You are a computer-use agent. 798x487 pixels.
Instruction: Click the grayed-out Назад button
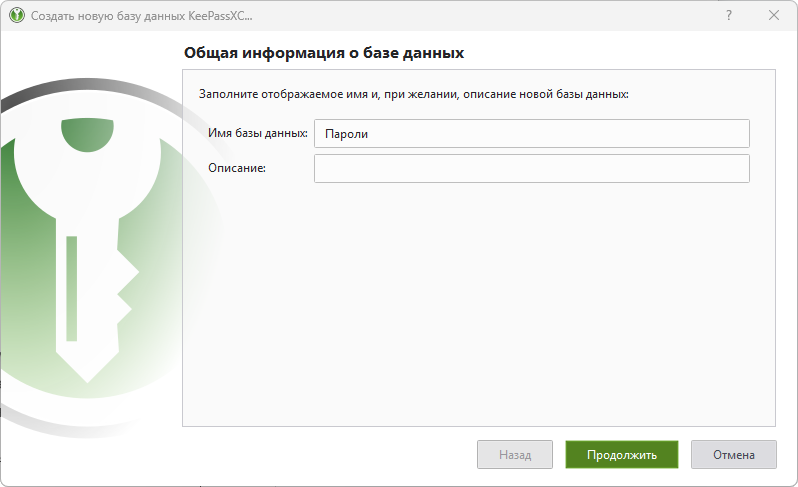514,455
